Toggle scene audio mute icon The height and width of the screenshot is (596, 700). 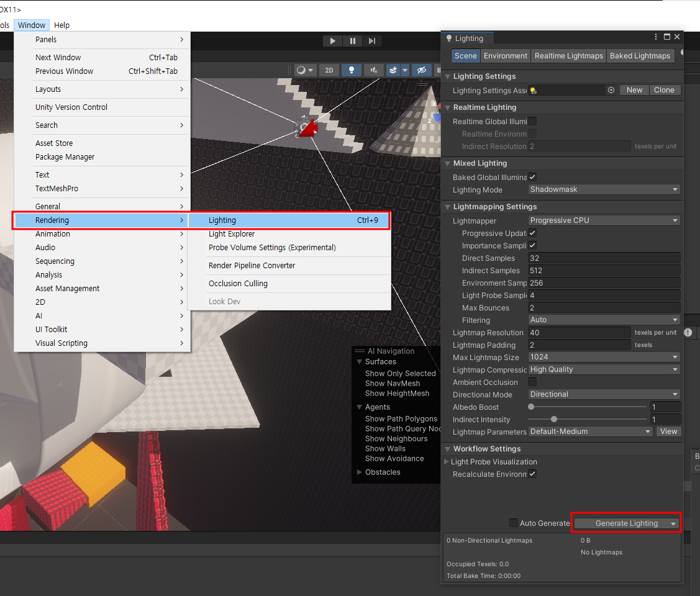coord(374,70)
